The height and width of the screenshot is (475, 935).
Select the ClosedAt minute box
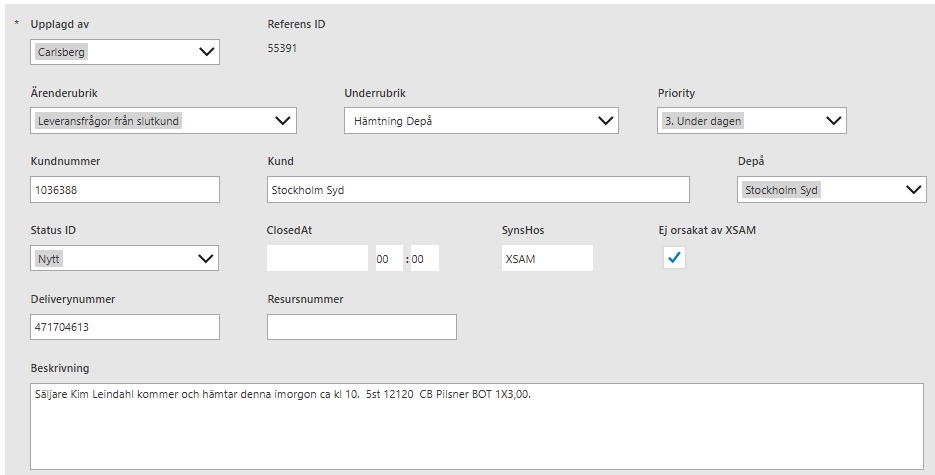click(x=424, y=258)
